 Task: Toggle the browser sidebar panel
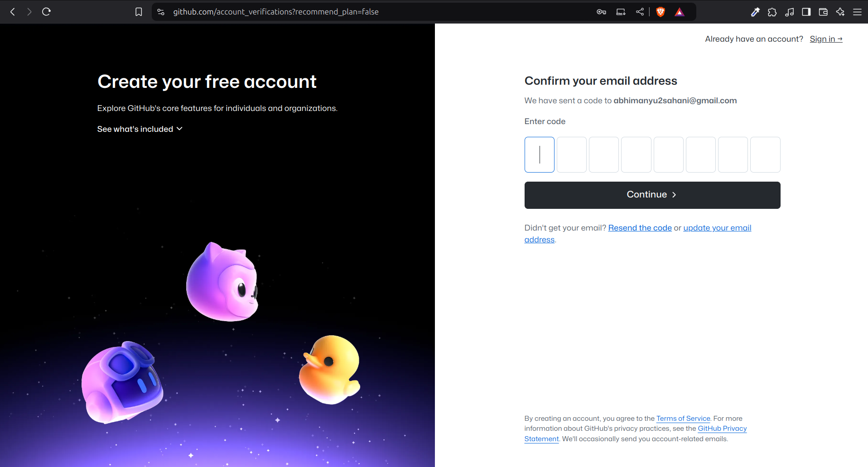[x=806, y=12]
